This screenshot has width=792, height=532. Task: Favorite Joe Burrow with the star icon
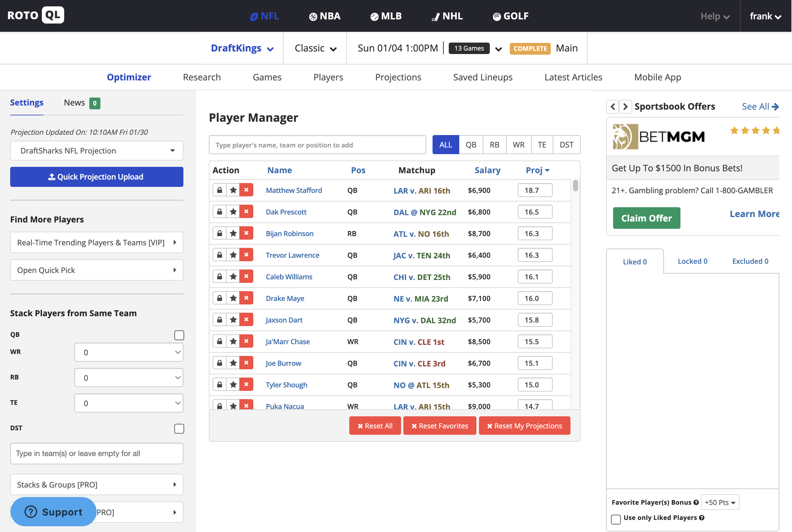[x=233, y=363]
